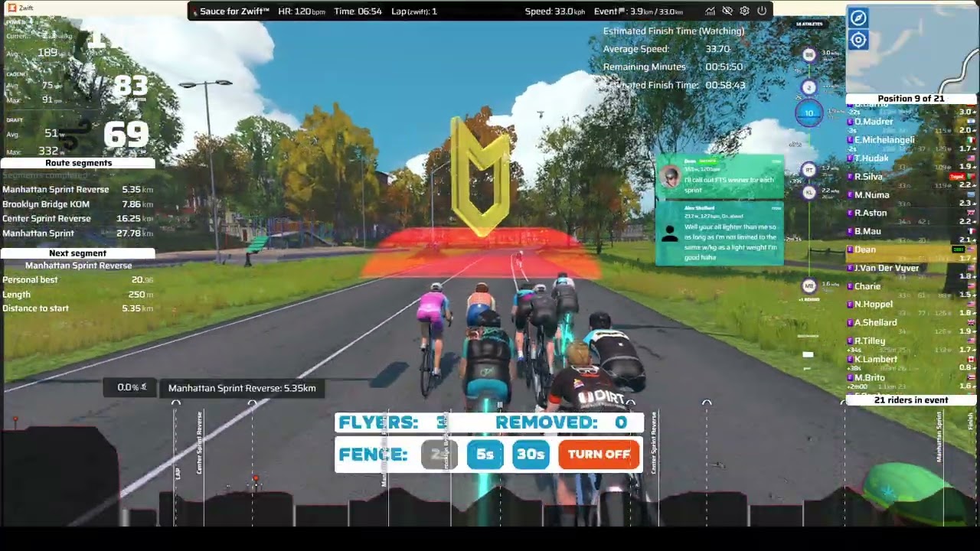Select rider Charie in the riders list
980x551 pixels.
[x=911, y=286]
